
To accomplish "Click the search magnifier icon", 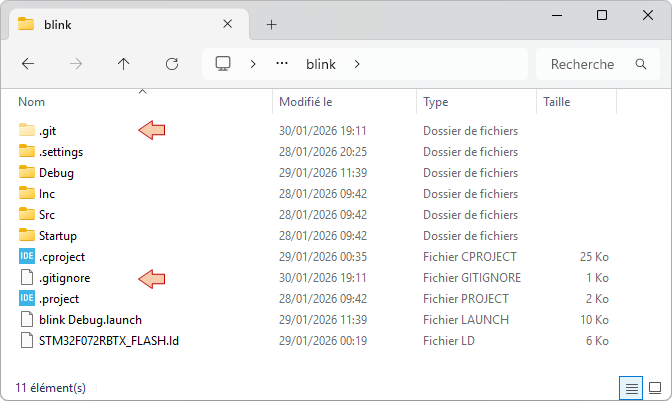I will [x=640, y=64].
